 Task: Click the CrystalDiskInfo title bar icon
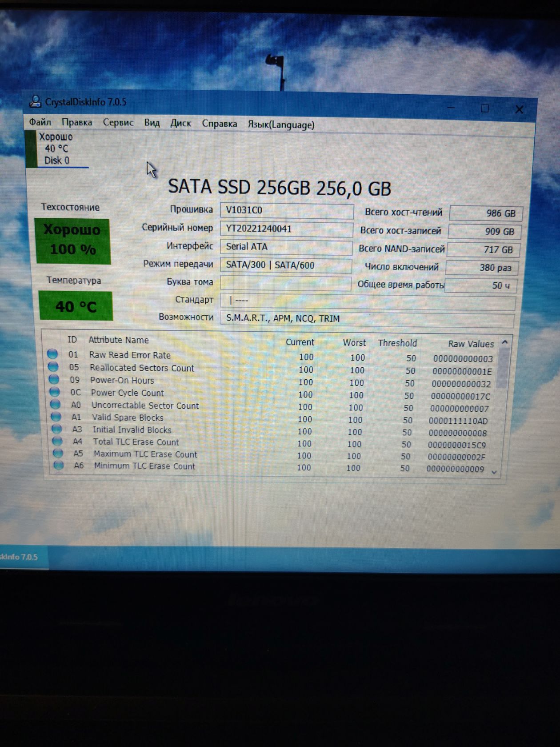click(x=35, y=101)
